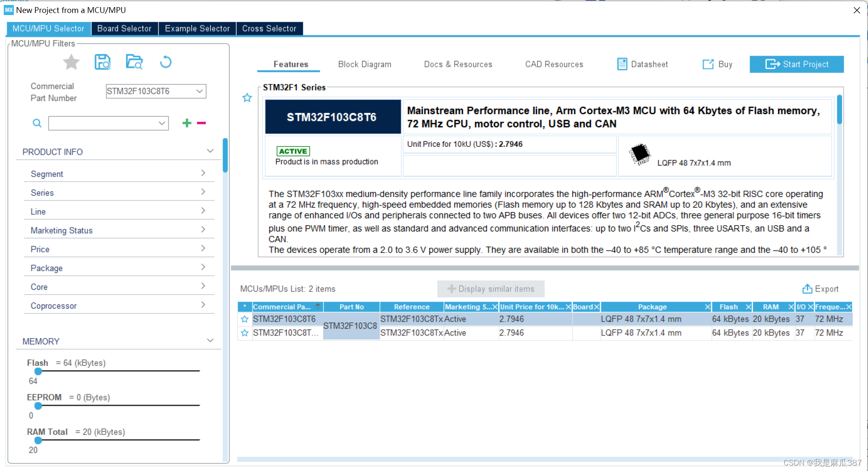The height and width of the screenshot is (471, 868).
Task: Click the pink minus remove-search icon
Action: point(202,123)
